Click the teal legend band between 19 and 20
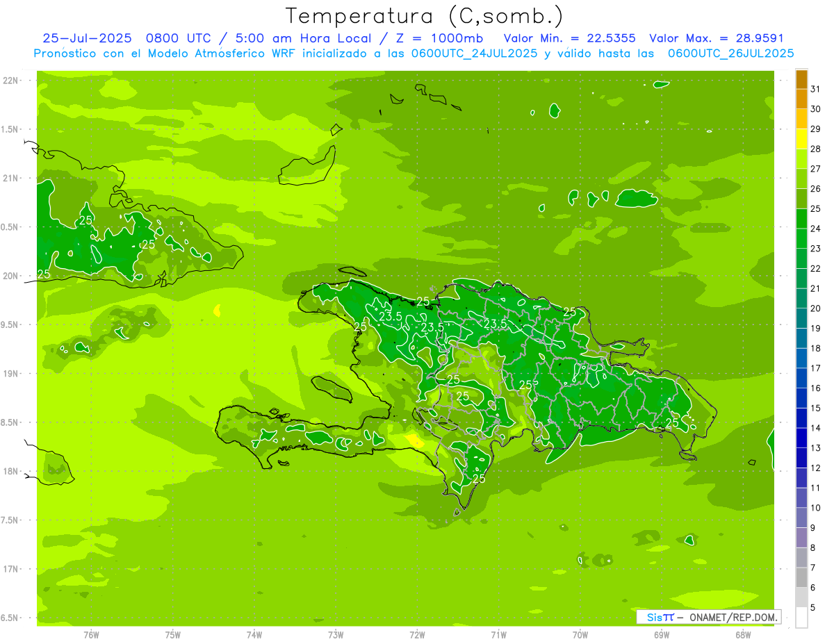This screenshot has width=834, height=644. pos(801,318)
